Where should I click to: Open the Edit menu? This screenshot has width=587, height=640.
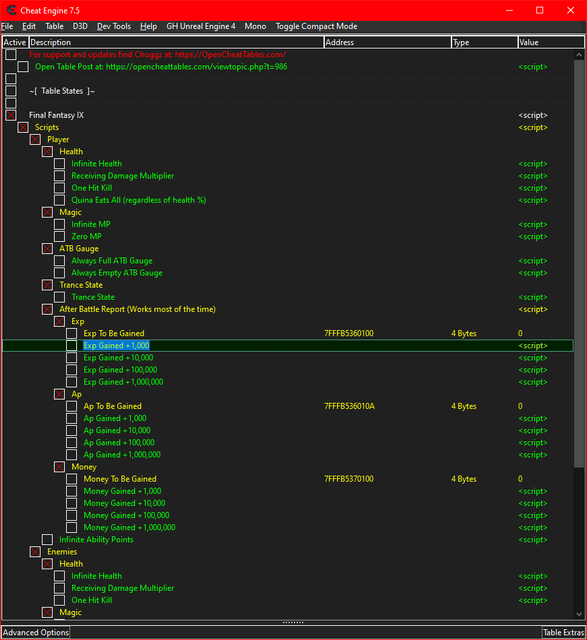tap(29, 27)
